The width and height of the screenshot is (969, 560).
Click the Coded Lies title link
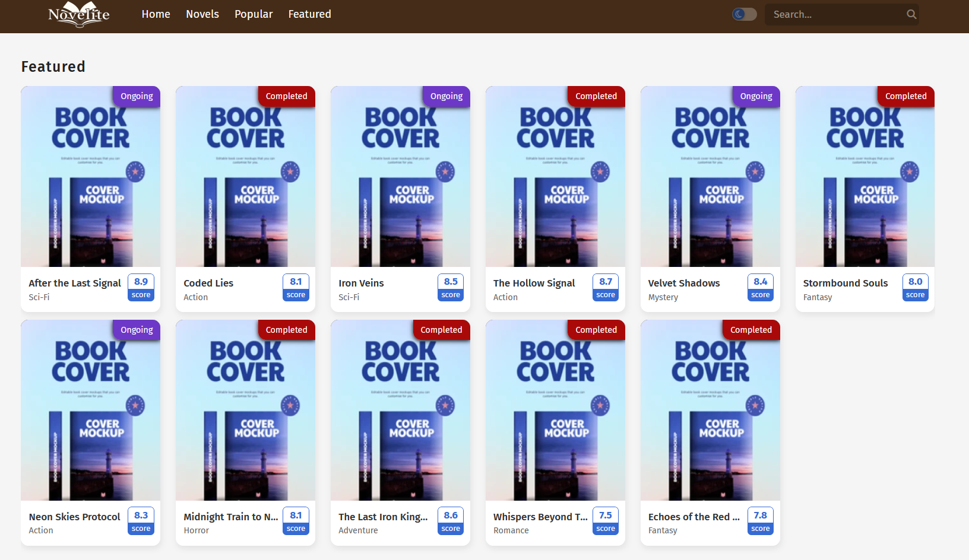pos(208,283)
